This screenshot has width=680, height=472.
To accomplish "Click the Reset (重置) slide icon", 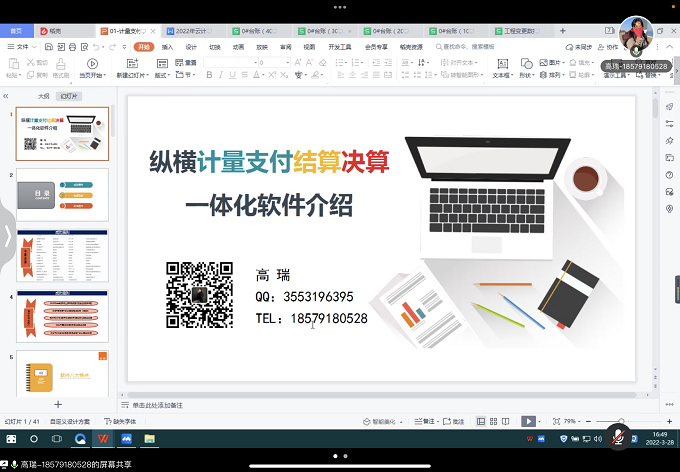I will tap(179, 62).
